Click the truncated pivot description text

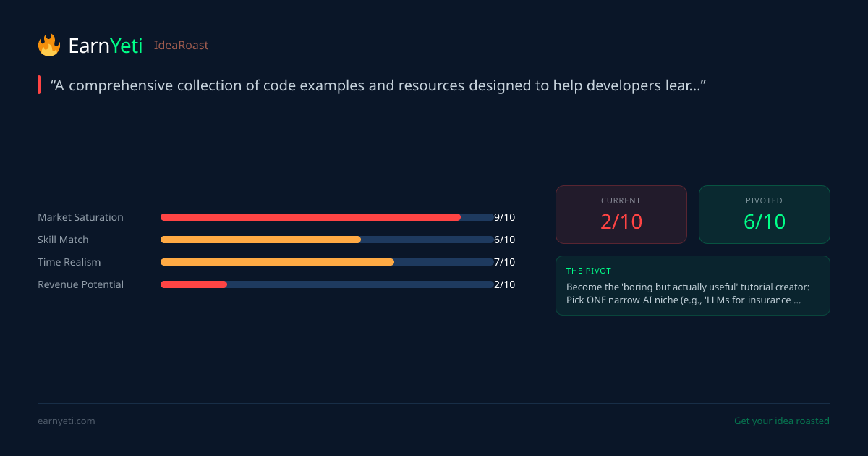tap(684, 293)
